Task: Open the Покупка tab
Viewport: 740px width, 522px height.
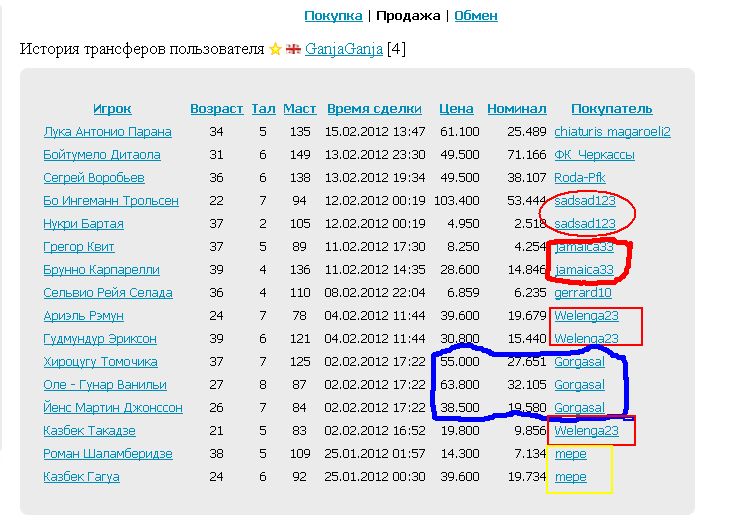Action: 333,15
